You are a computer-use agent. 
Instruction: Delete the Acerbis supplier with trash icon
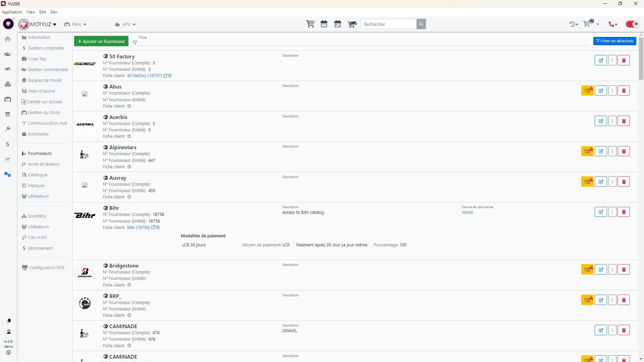point(624,121)
